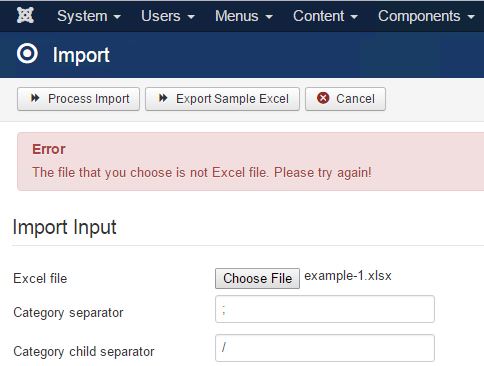484x366 pixels.
Task: Click the Joomla logo icon
Action: point(25,15)
